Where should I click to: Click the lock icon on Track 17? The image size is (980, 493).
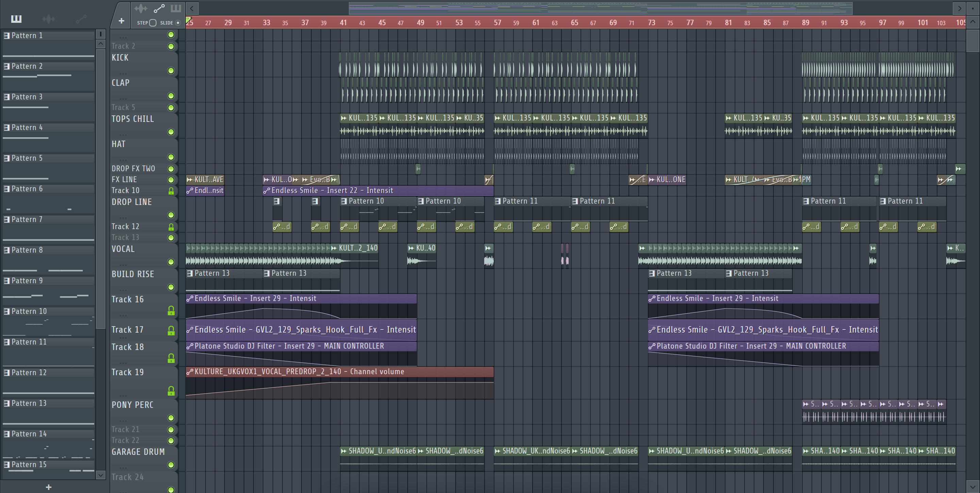tap(171, 331)
